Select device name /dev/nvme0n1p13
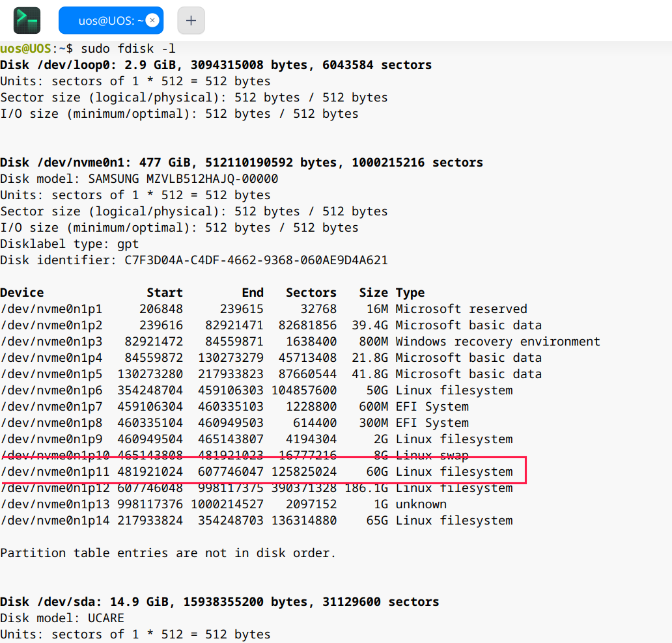Screen dimensions: 672x643 [x=55, y=504]
